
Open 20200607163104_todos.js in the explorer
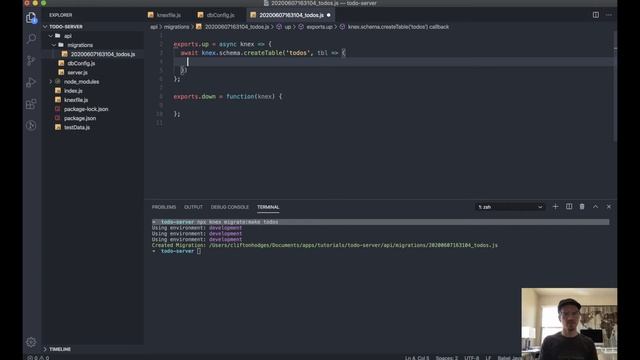point(102,54)
